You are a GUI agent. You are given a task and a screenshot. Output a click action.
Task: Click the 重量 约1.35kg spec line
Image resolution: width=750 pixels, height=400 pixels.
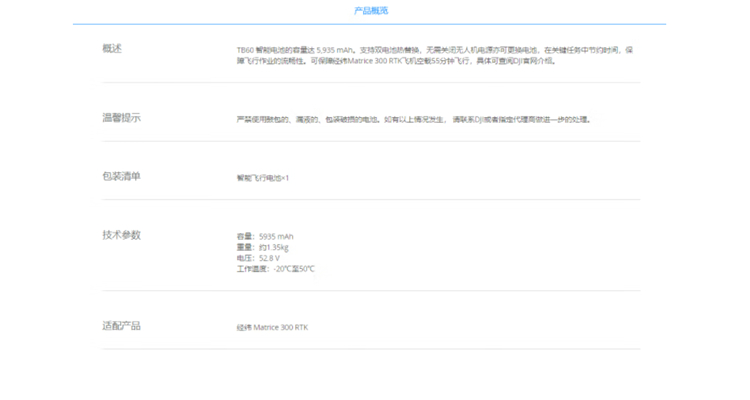[x=263, y=247]
